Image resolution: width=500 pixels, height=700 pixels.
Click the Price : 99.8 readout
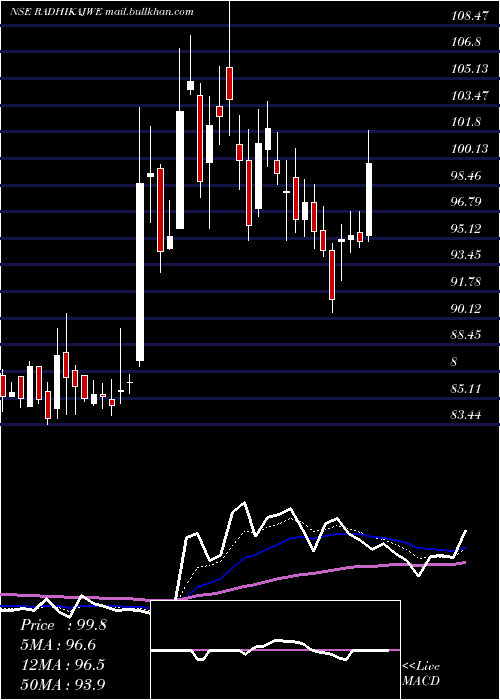pos(63,625)
